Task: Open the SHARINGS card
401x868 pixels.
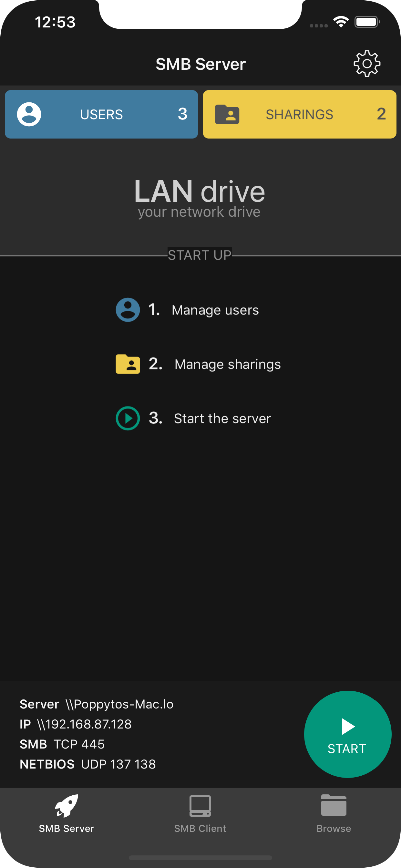Action: (299, 114)
